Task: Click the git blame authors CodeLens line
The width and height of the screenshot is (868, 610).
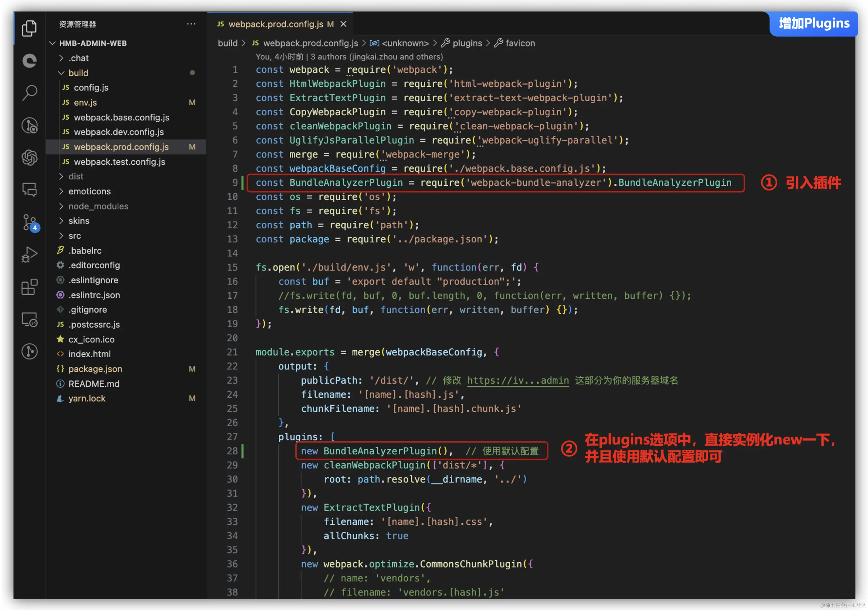Action: click(349, 57)
